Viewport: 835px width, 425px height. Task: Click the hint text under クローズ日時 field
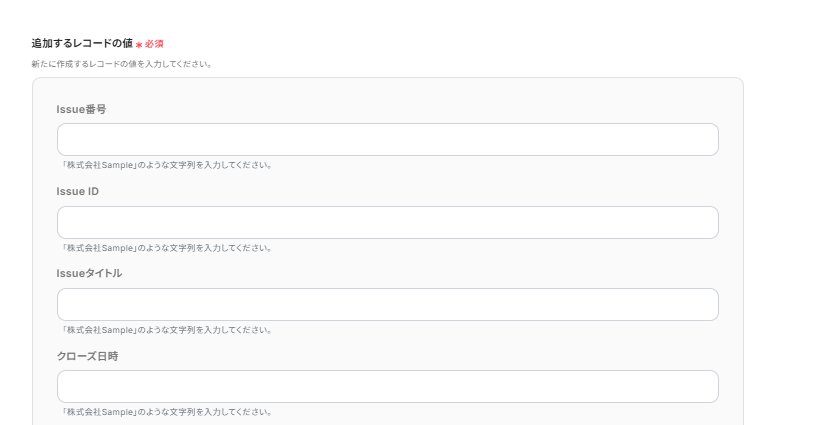pyautogui.click(x=167, y=412)
